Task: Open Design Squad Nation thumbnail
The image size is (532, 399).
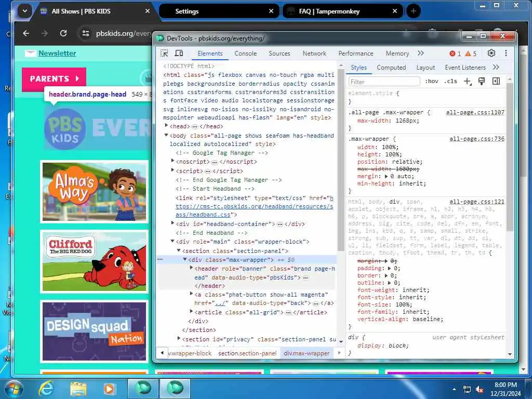Action: pos(95,331)
